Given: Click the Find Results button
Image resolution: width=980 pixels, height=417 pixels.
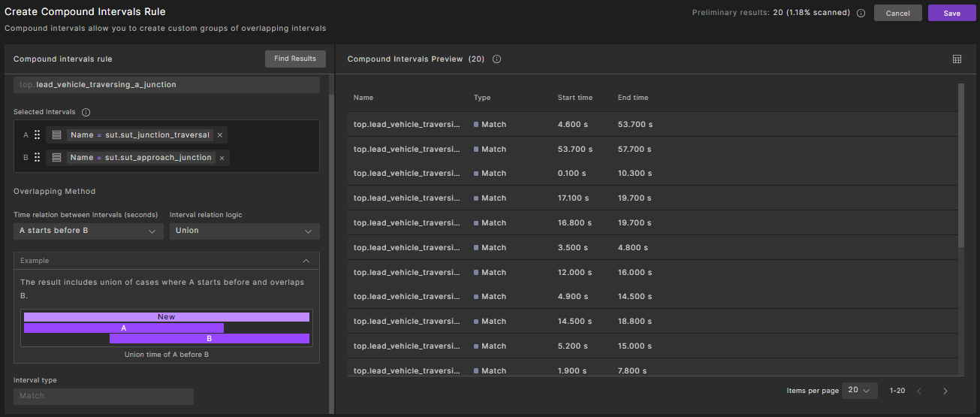Looking at the screenshot, I should point(295,59).
